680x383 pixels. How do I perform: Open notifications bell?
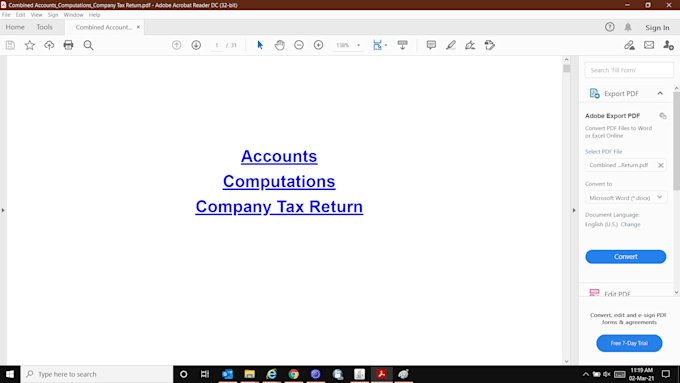[628, 27]
